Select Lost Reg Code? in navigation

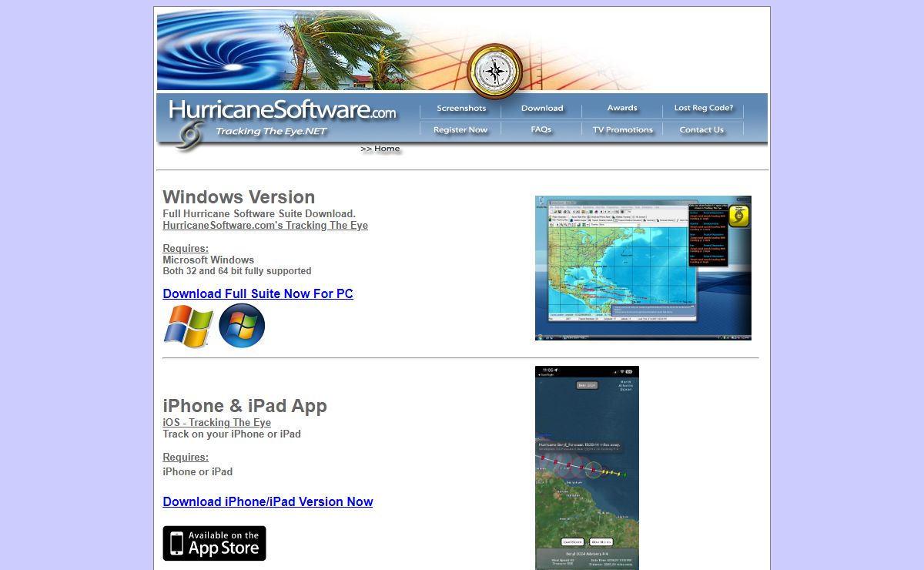pos(704,109)
